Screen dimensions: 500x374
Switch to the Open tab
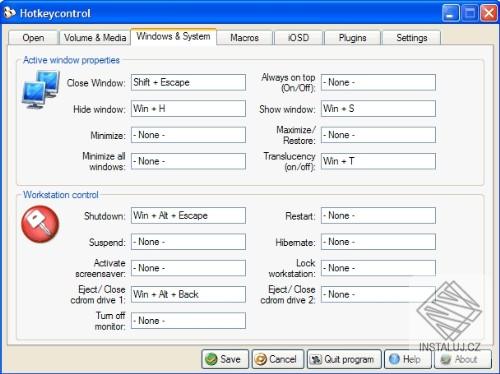(33, 38)
